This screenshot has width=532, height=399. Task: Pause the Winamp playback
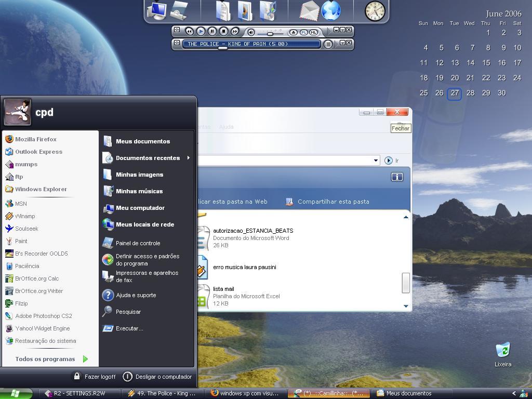pyautogui.click(x=212, y=32)
